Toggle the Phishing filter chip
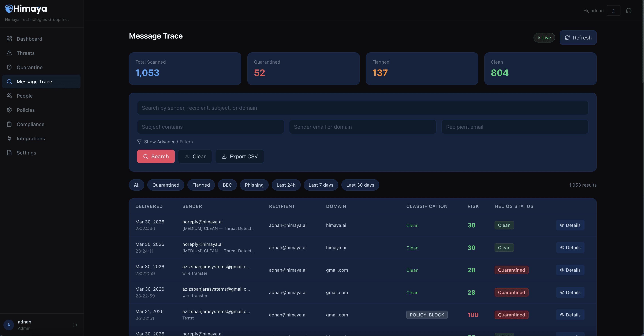644x336 pixels. click(x=254, y=185)
